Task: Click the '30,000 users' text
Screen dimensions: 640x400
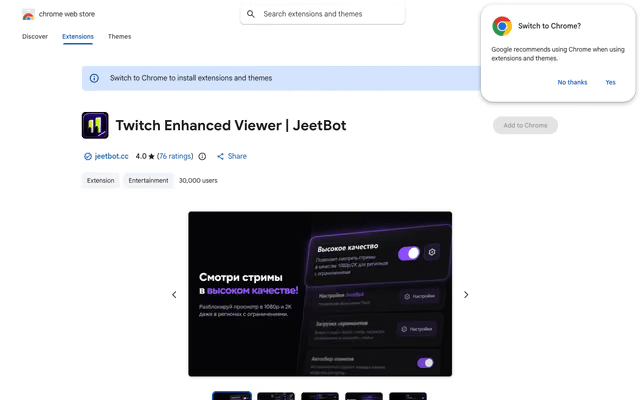Action: [x=198, y=180]
